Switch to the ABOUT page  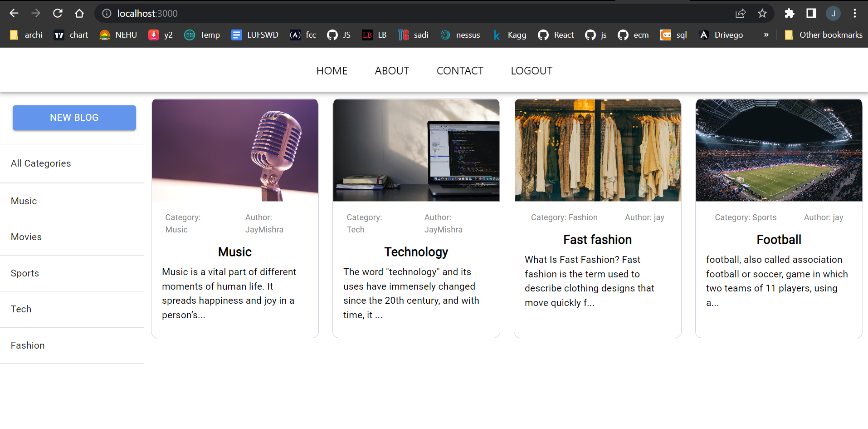pyautogui.click(x=391, y=70)
